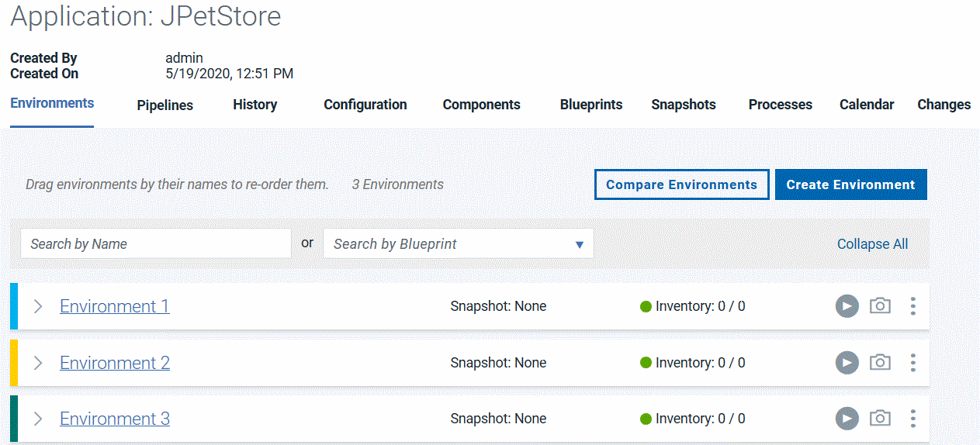
Task: Click the 'Application: JPetStore' heading
Action: (x=146, y=16)
